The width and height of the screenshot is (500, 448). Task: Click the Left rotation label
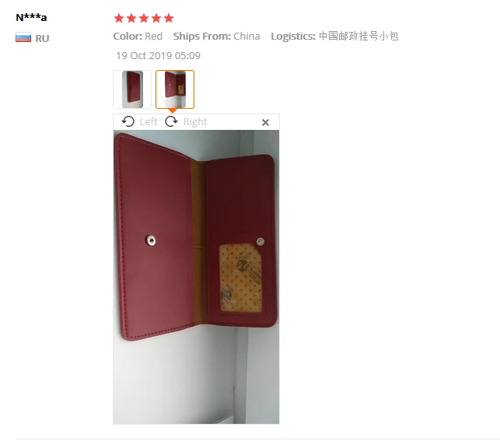(x=149, y=122)
